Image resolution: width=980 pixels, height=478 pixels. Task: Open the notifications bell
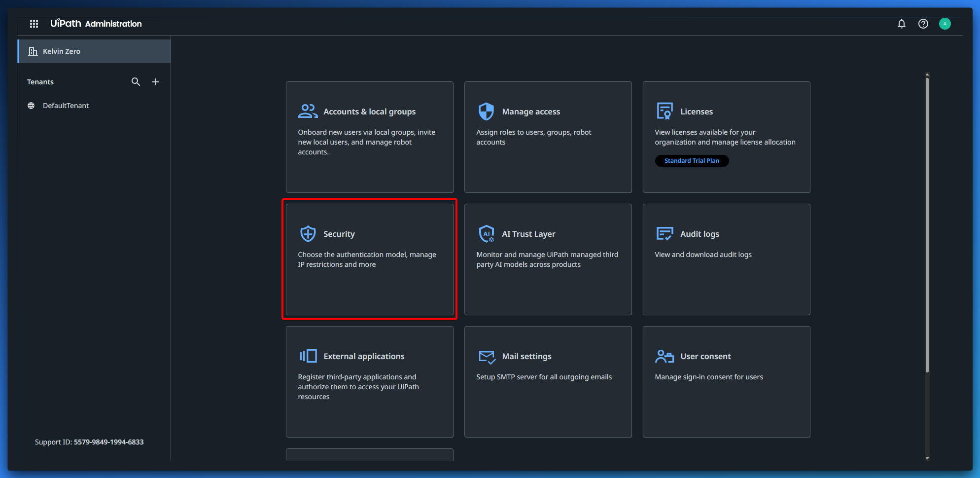pyautogui.click(x=902, y=24)
